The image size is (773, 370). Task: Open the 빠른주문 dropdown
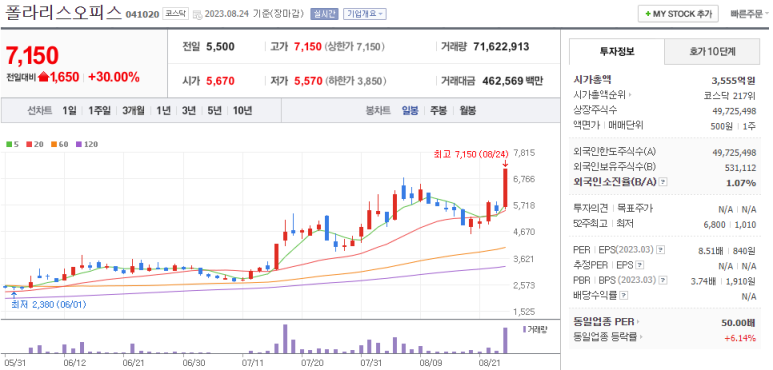coord(749,14)
